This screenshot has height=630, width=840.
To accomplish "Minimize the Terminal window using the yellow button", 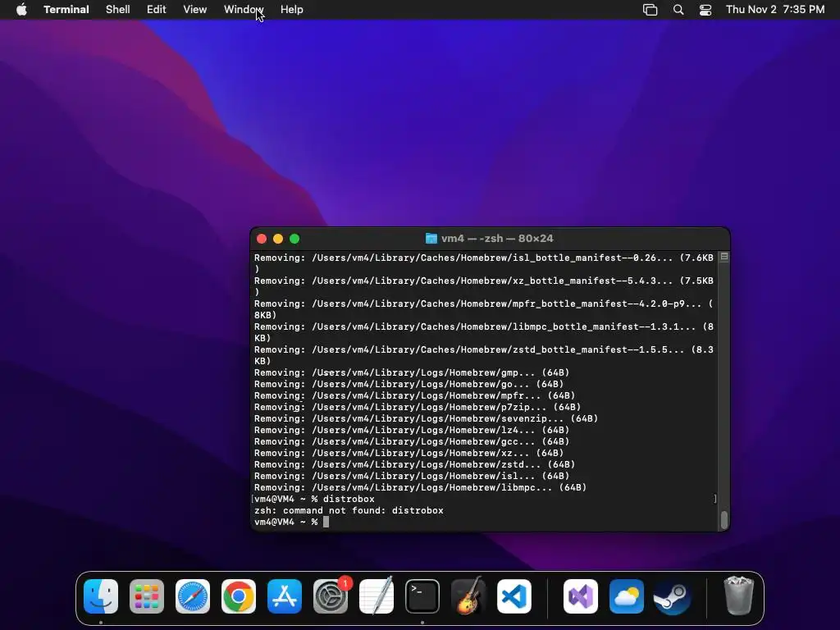I will point(278,239).
